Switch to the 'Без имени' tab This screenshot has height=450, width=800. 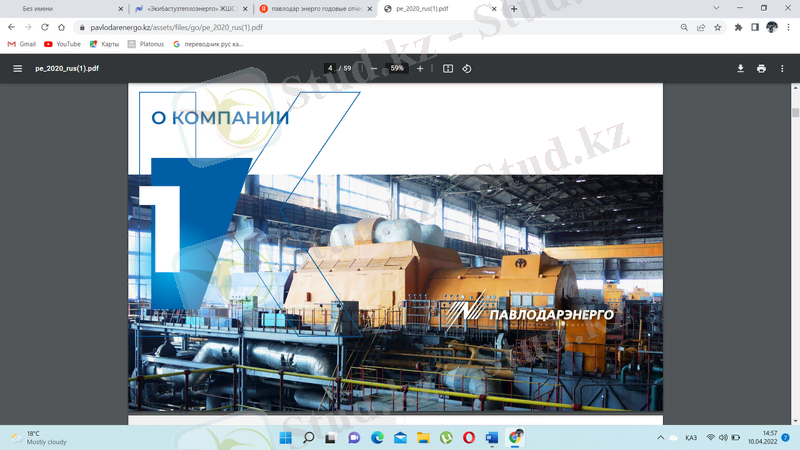coord(62,9)
